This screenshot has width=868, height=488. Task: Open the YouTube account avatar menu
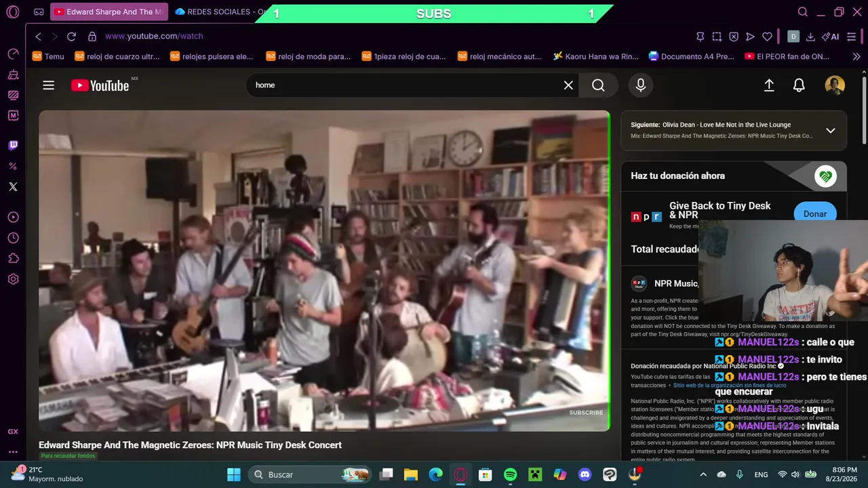[x=835, y=85]
